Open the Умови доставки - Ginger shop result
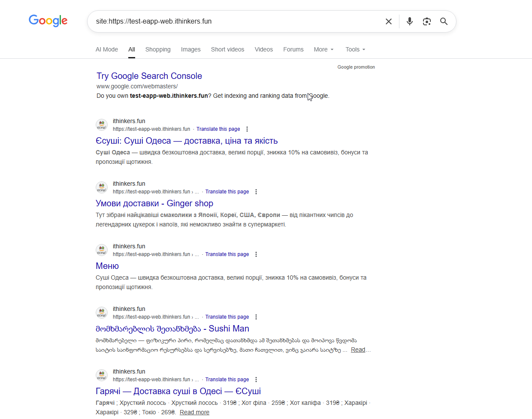The width and height of the screenshot is (532, 419). click(154, 203)
